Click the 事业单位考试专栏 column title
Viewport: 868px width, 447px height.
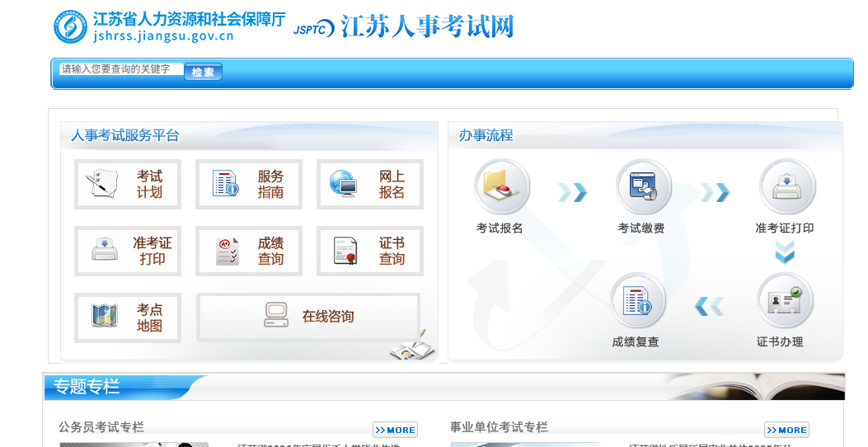click(499, 427)
